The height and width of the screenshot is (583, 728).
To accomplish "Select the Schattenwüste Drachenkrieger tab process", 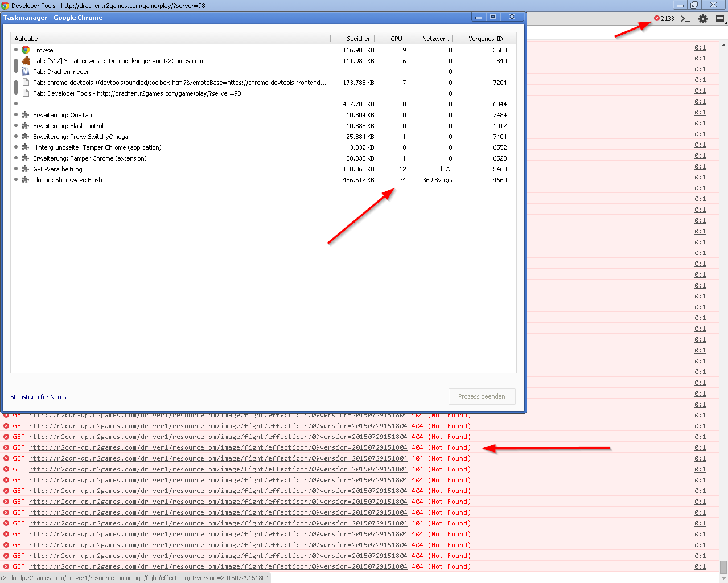I will [117, 61].
